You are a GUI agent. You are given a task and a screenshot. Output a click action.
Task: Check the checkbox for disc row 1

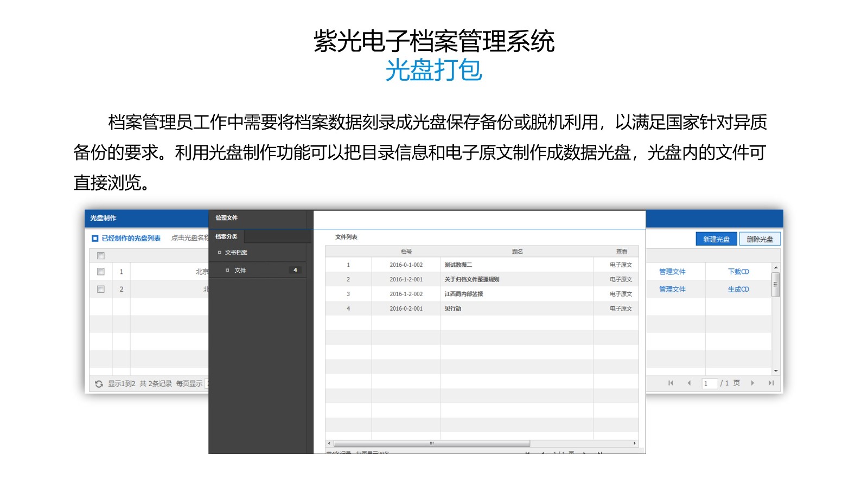click(x=101, y=272)
